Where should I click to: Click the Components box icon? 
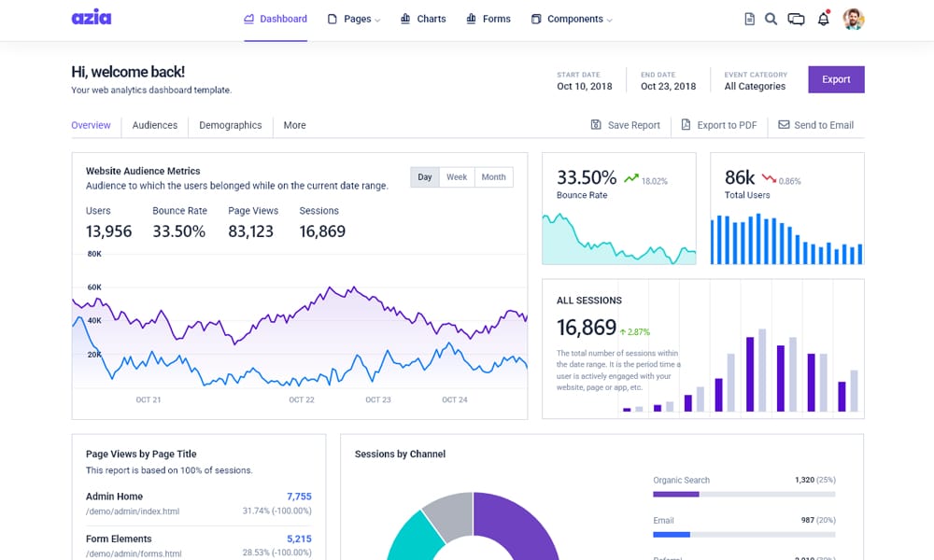click(x=536, y=19)
